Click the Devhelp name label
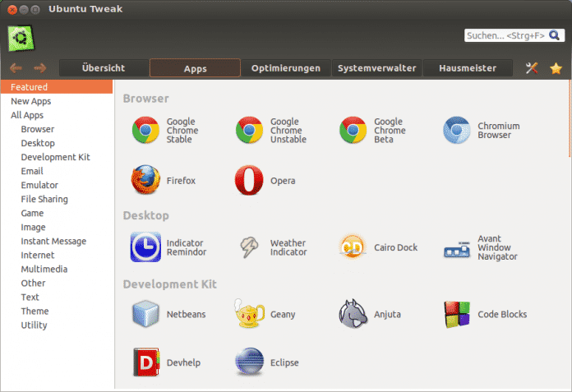572x392 pixels. click(183, 362)
